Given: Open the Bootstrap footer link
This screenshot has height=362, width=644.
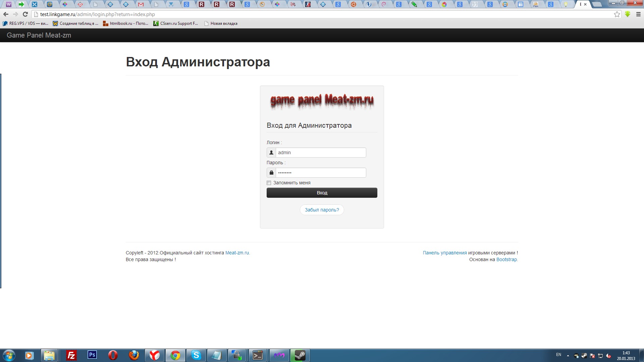Looking at the screenshot, I should tap(507, 259).
